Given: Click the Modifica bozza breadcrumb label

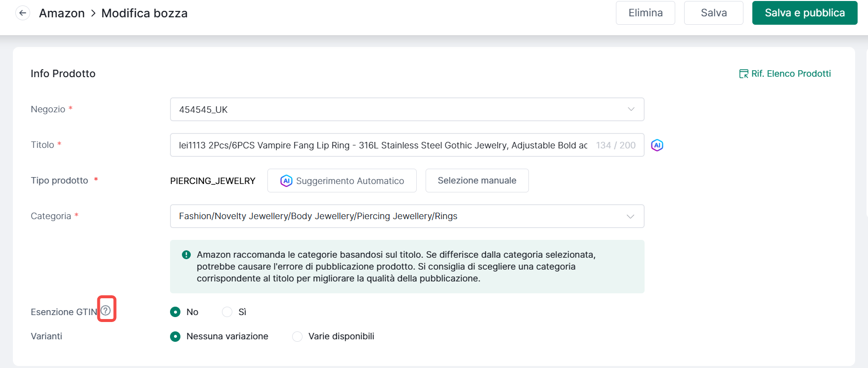Looking at the screenshot, I should coord(144,13).
